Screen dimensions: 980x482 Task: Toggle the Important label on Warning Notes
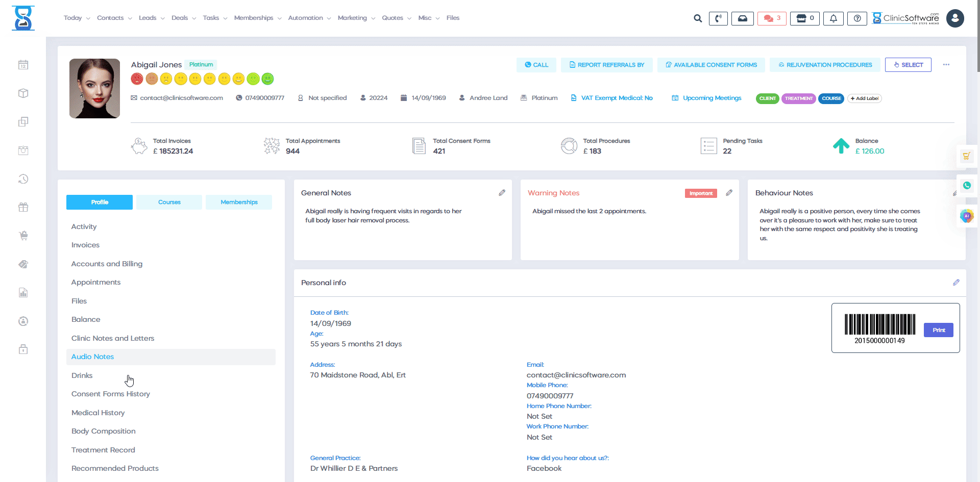[x=700, y=193]
